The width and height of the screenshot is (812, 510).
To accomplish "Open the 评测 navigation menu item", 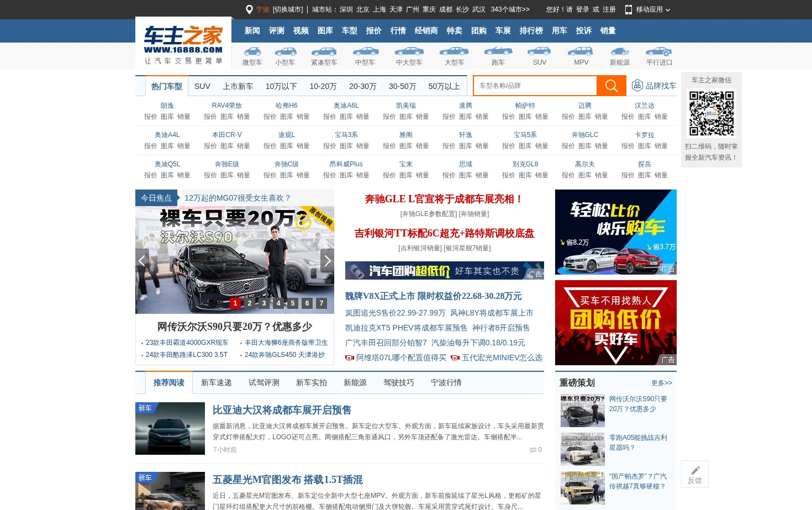I will [276, 31].
